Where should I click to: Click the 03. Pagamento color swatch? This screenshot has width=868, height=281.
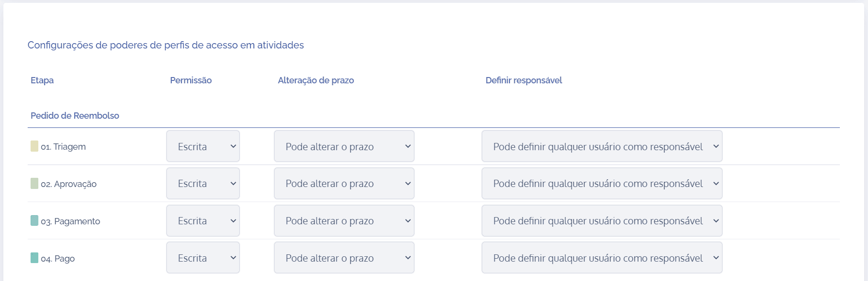(34, 220)
